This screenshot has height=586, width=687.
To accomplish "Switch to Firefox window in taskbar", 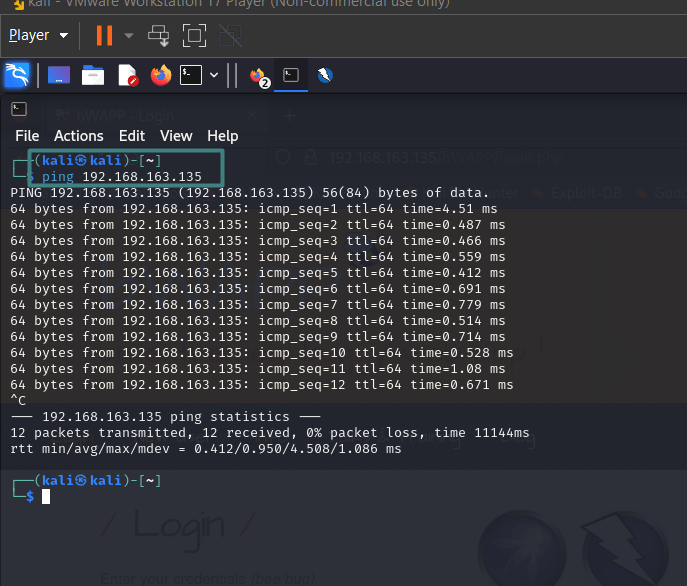I will (258, 75).
